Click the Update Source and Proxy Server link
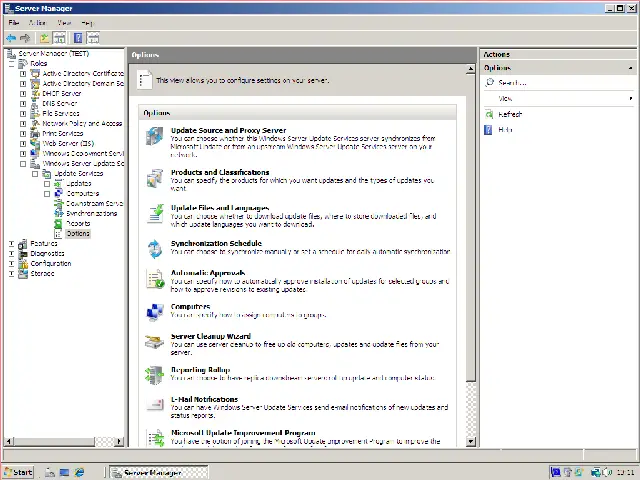Image resolution: width=640 pixels, height=480 pixels. (x=229, y=130)
